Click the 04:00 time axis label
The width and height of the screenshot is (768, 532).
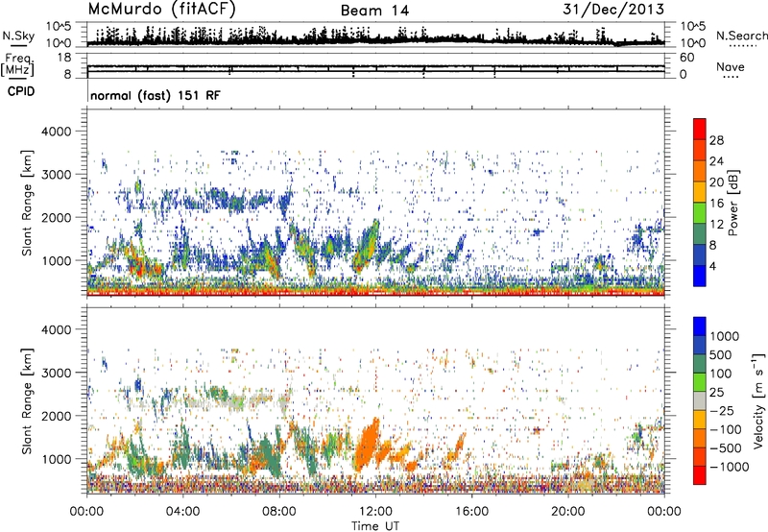coord(183,512)
